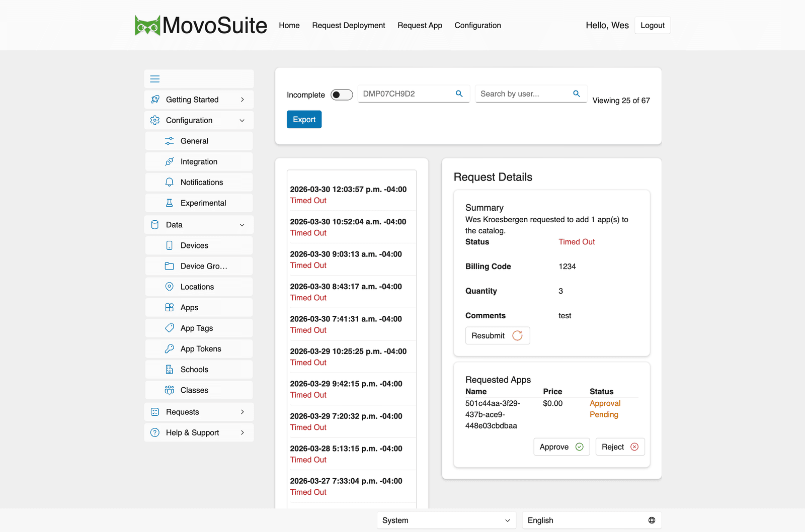The height and width of the screenshot is (532, 805).
Task: Open Configuration in the top nav
Action: (x=478, y=25)
